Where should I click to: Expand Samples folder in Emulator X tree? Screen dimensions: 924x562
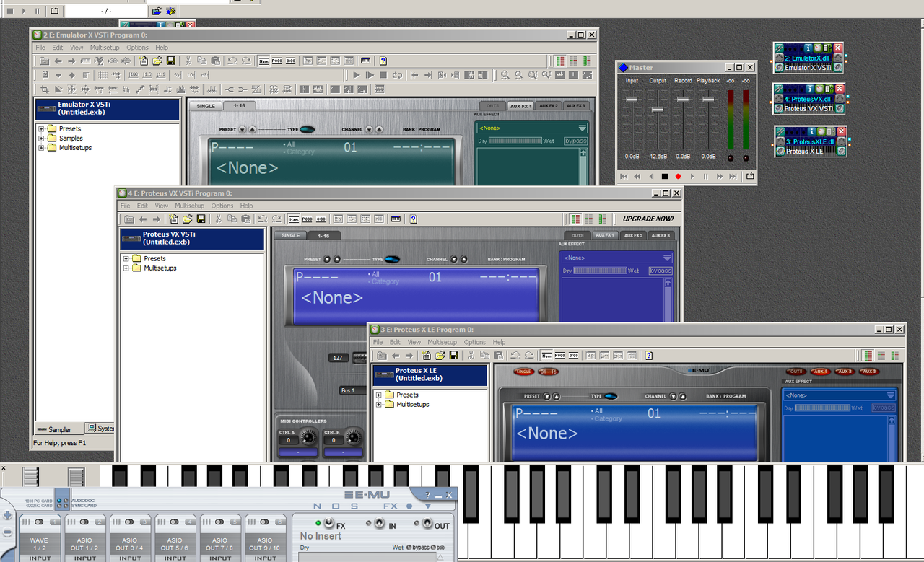41,139
